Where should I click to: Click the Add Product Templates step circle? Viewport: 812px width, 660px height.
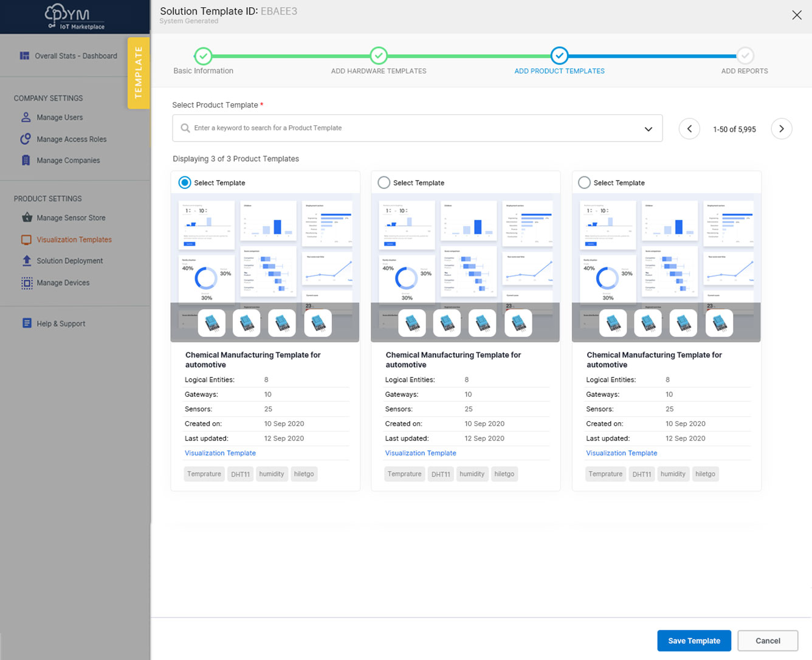(x=559, y=56)
